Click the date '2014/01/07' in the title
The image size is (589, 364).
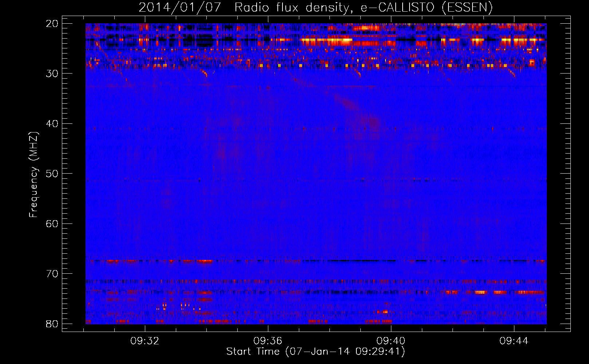click(180, 7)
